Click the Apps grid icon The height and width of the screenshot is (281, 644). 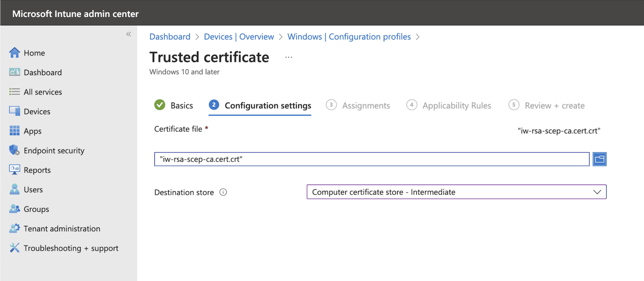click(14, 130)
